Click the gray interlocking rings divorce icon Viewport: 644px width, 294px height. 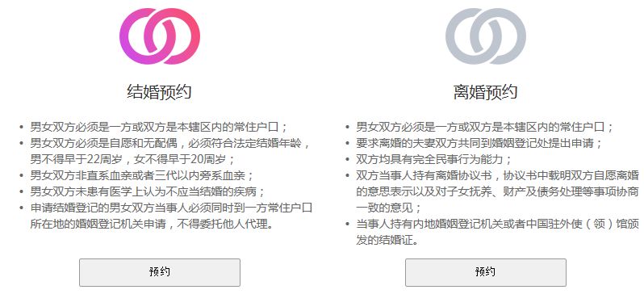pos(486,36)
